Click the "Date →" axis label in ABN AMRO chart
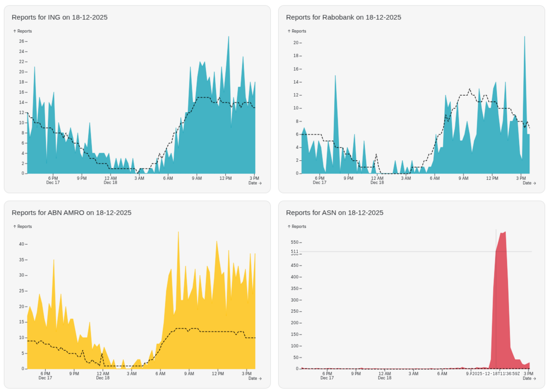Screen dimensions: 549x392 tap(255, 378)
